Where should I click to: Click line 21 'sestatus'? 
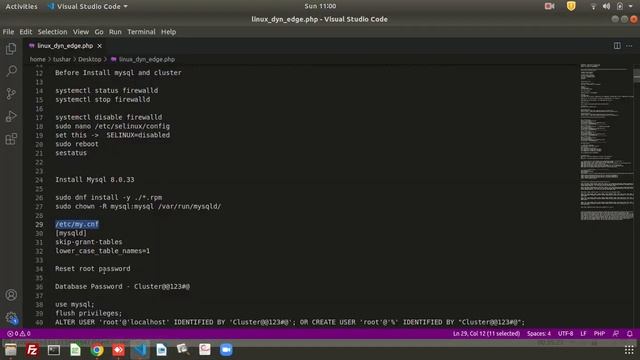pos(71,153)
